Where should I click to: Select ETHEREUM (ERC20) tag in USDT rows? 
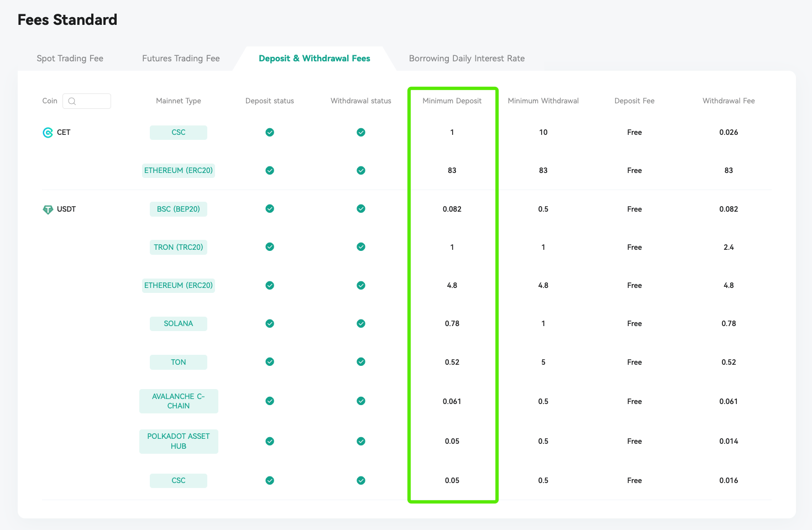[179, 286]
